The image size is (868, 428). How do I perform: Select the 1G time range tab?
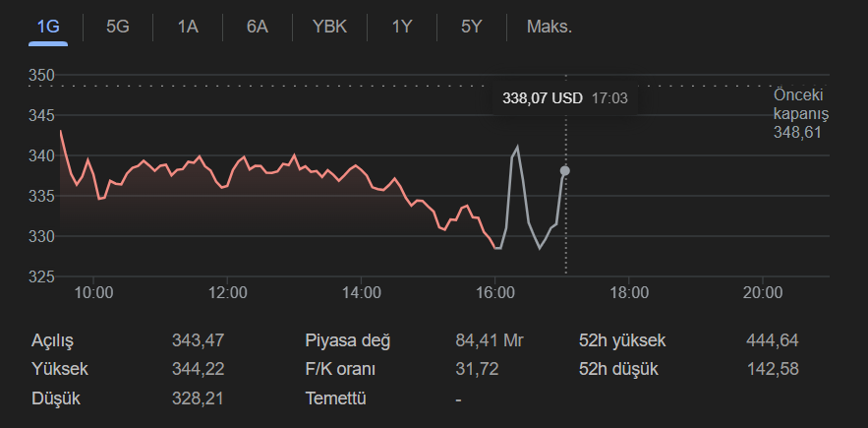[47, 27]
